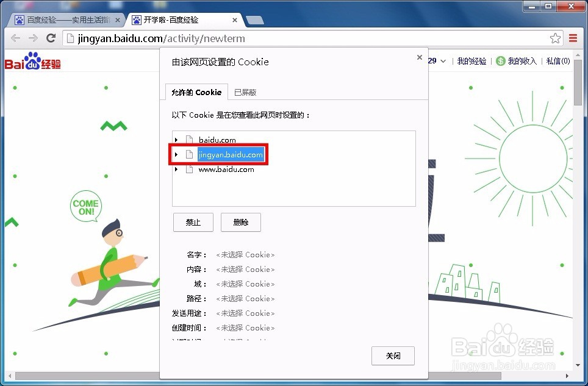
Task: Open a new browser tab
Action: pyautogui.click(x=255, y=20)
